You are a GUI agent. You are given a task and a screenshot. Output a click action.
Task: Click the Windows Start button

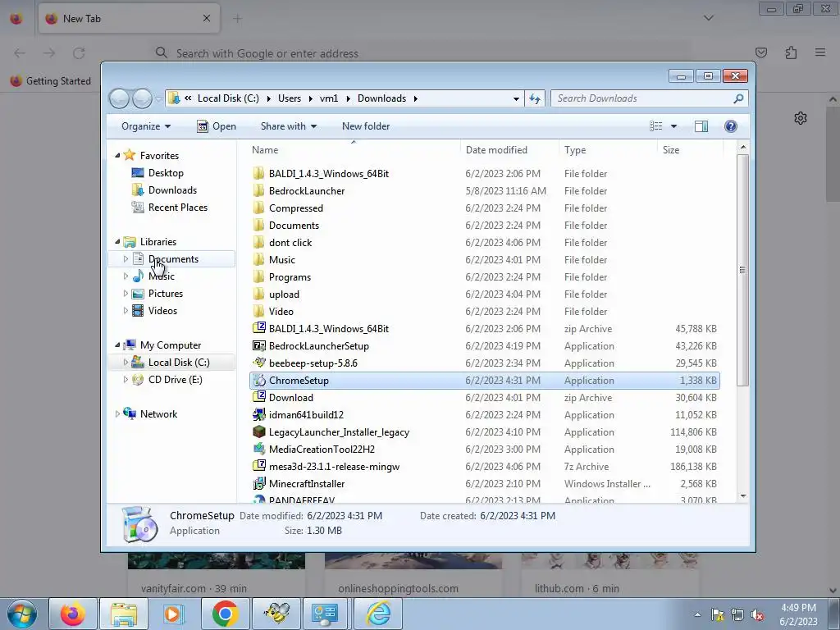coord(22,614)
